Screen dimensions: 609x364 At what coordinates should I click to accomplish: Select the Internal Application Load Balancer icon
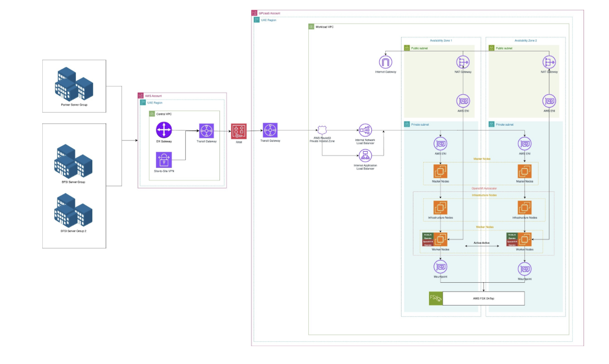366,155
